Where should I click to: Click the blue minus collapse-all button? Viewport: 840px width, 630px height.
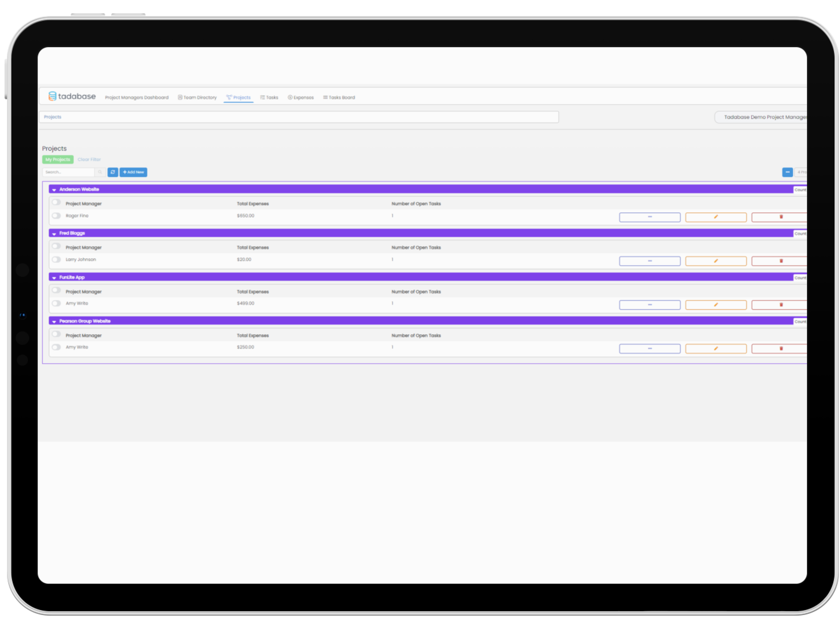[x=787, y=172]
